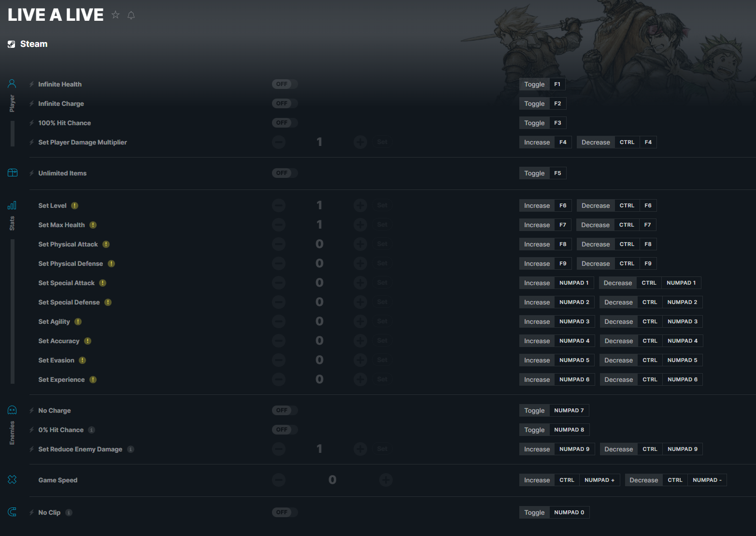Edit the Game Speed value field
Image resolution: width=756 pixels, height=536 pixels.
332,480
